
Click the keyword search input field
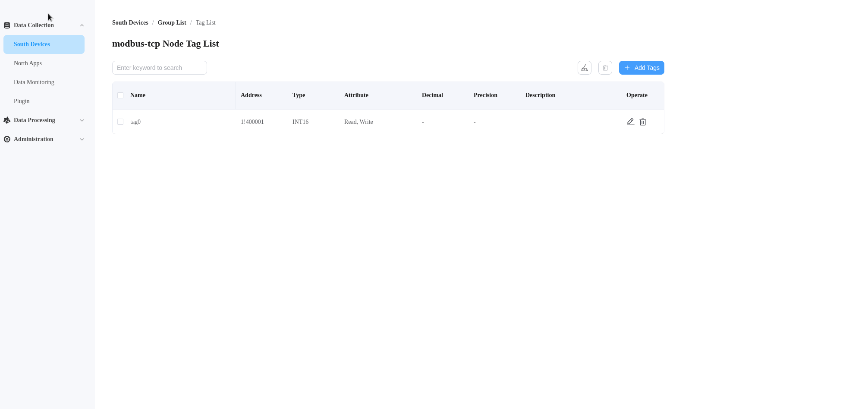click(x=159, y=68)
